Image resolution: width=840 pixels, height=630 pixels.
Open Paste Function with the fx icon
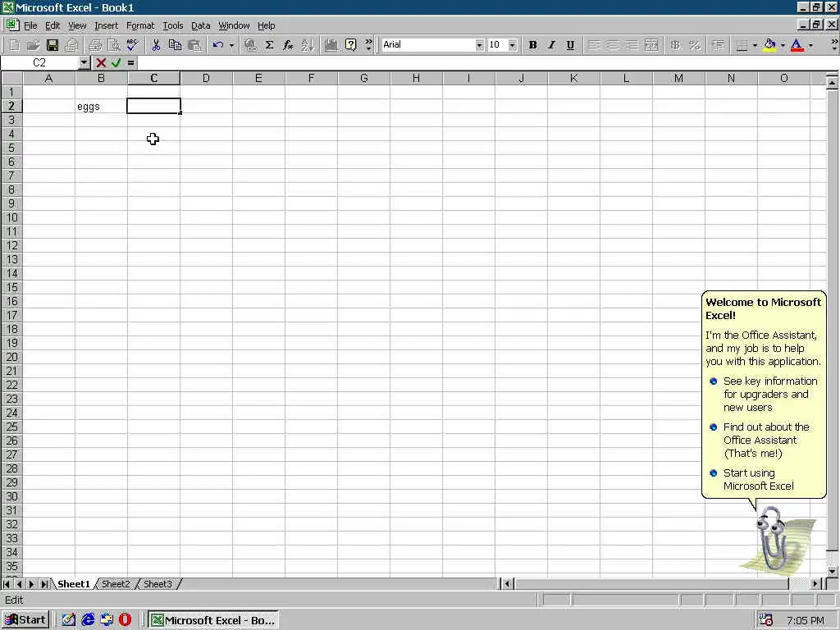coord(288,45)
